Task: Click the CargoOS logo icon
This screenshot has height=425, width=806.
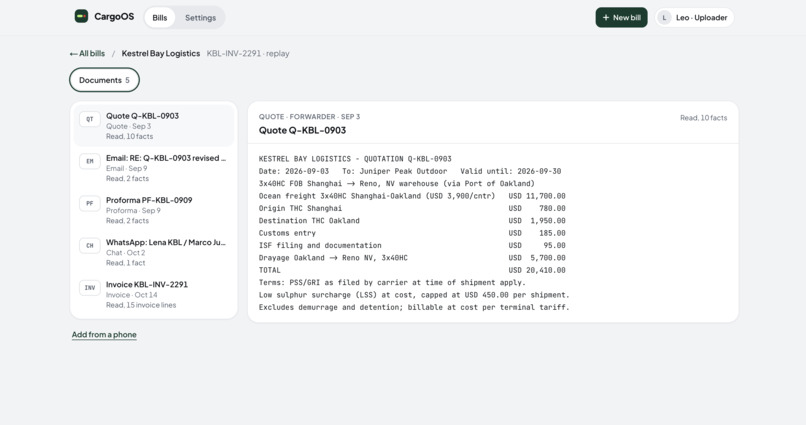Action: [x=81, y=16]
